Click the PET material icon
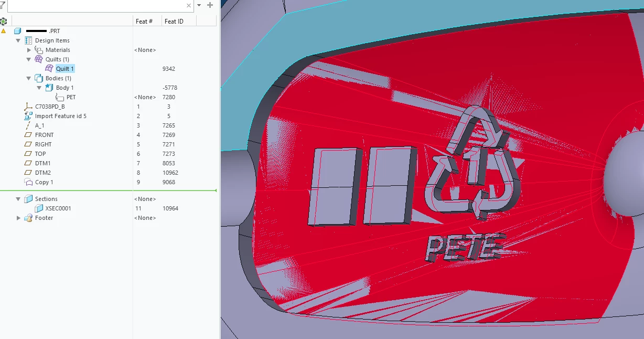 (x=60, y=97)
